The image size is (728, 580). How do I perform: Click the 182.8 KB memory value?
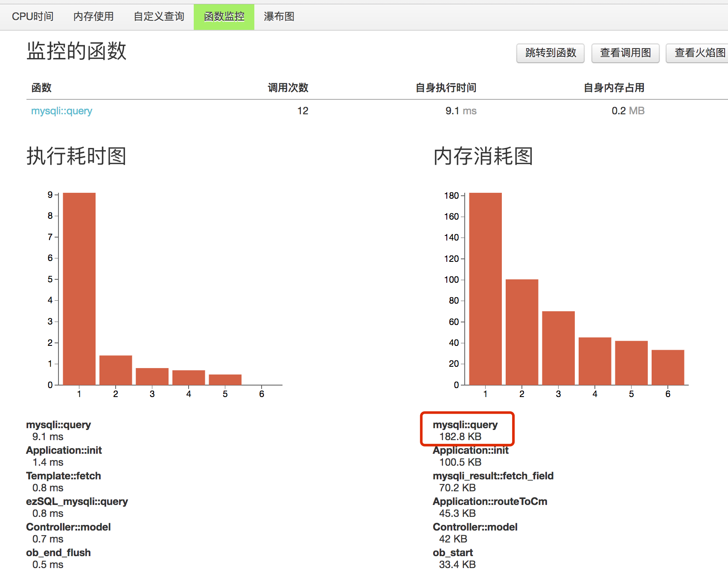coord(460,437)
